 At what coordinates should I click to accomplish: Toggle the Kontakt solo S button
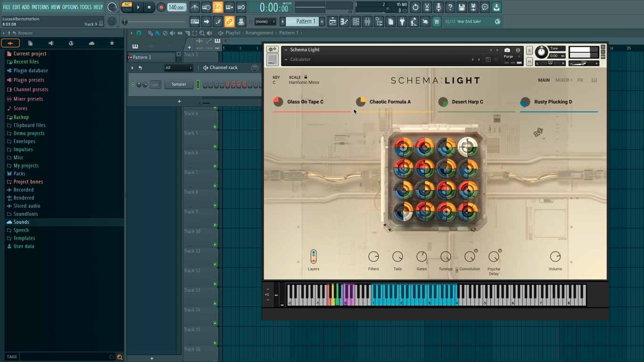pos(529,50)
